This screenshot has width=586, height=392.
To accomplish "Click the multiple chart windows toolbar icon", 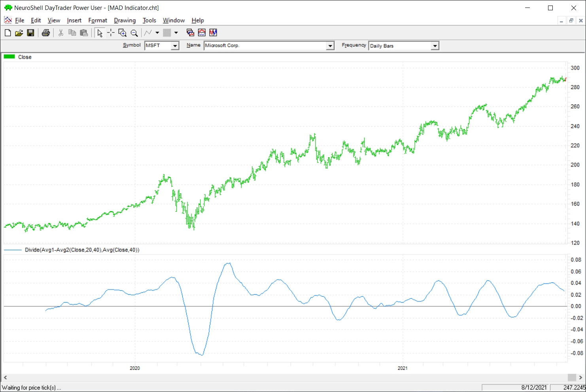I will click(x=190, y=33).
